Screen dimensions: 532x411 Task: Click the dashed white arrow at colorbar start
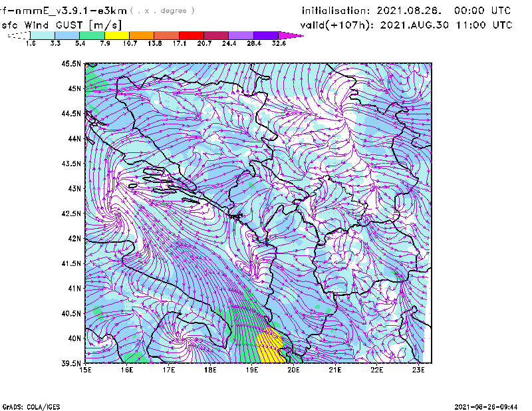click(x=19, y=35)
